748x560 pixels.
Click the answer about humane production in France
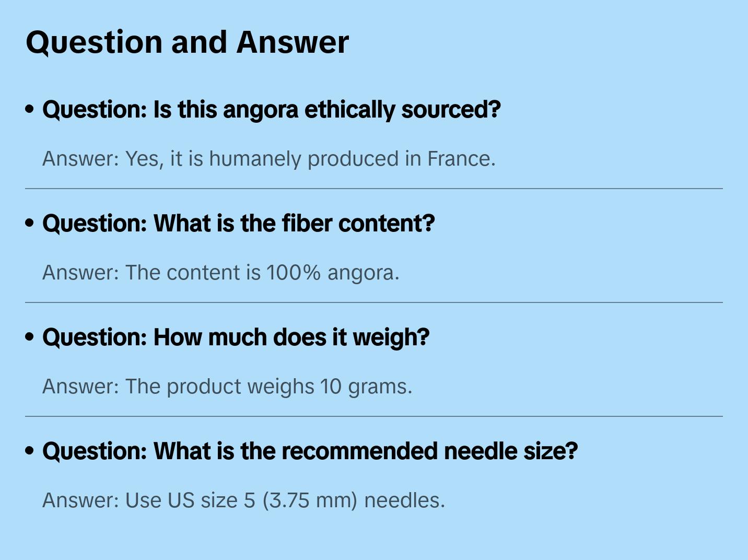coord(268,159)
